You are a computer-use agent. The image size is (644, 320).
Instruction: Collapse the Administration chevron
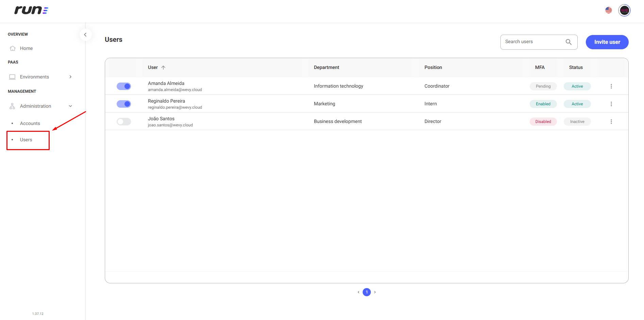click(70, 106)
